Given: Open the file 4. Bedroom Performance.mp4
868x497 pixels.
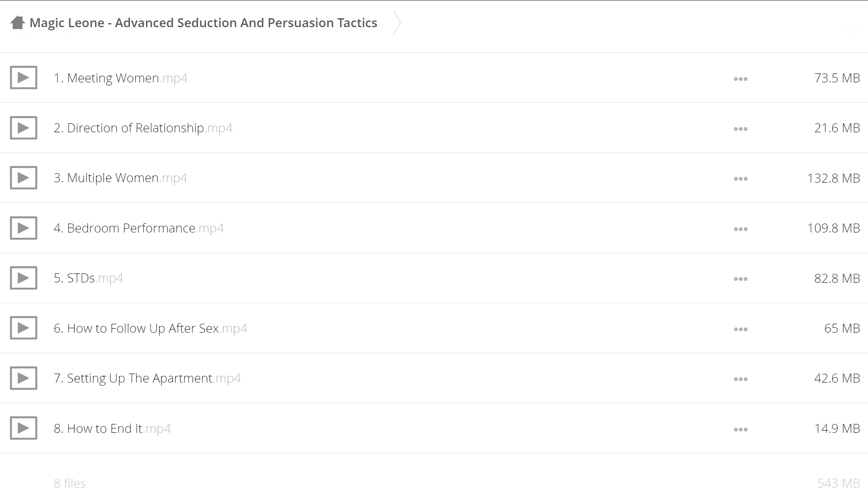Looking at the screenshot, I should point(139,228).
